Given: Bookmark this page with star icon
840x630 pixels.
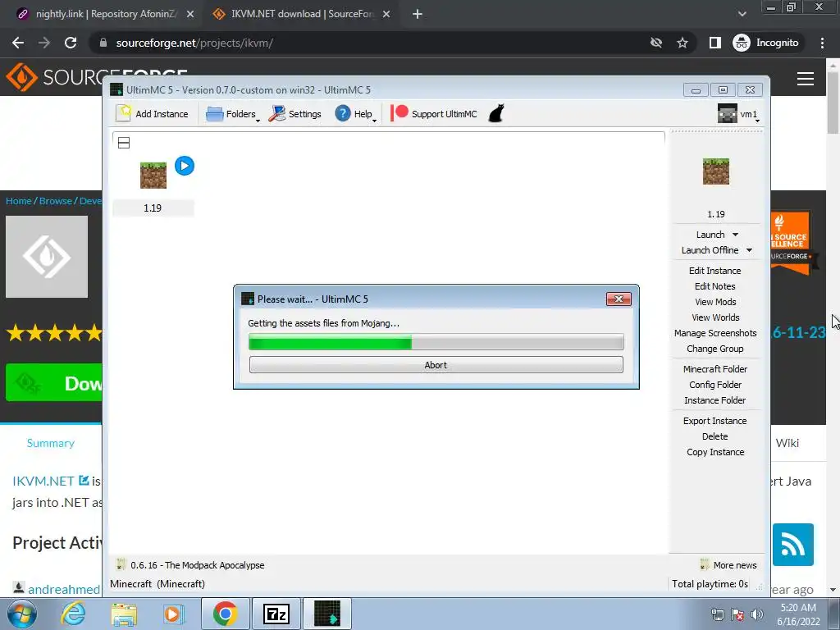Looking at the screenshot, I should [x=682, y=43].
